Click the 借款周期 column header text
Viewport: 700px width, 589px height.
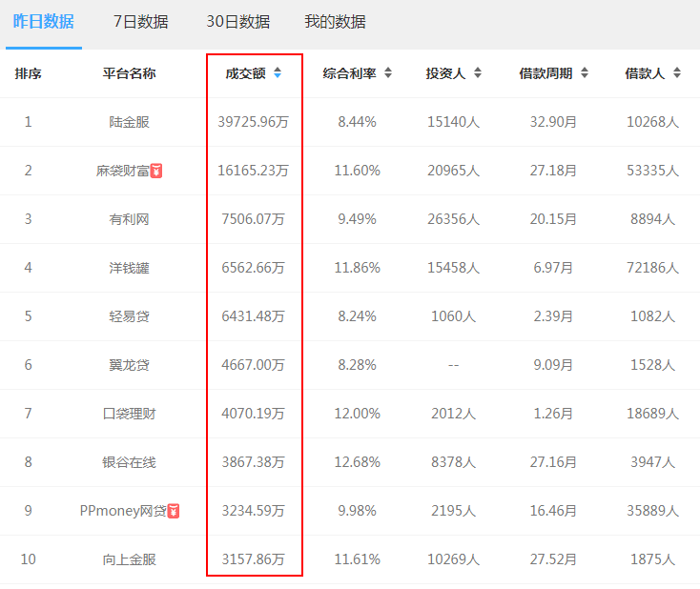[x=546, y=73]
